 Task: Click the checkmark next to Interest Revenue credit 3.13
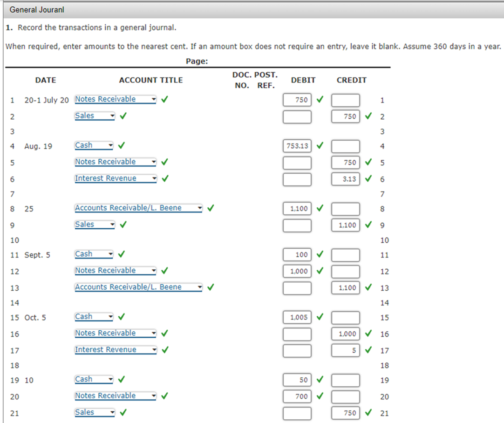tap(368, 179)
